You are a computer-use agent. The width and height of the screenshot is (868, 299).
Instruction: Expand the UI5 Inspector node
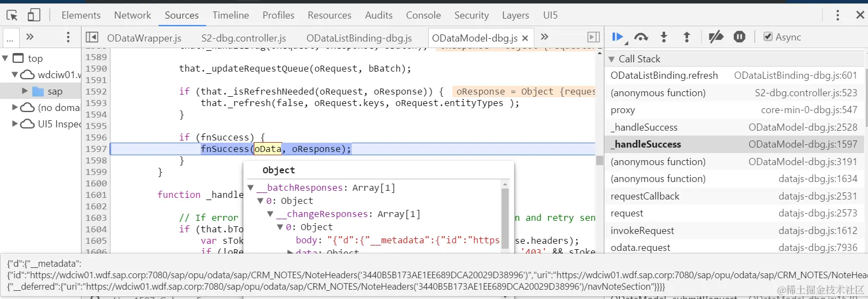[x=15, y=124]
